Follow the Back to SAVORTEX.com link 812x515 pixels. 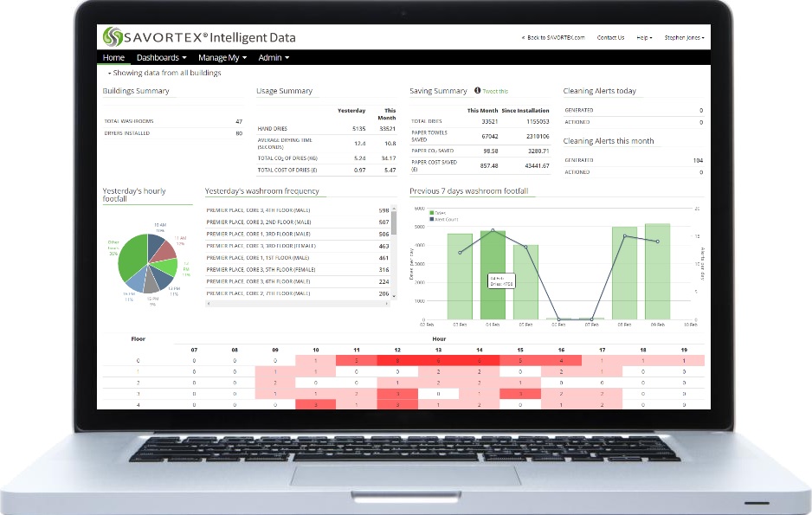click(x=553, y=37)
